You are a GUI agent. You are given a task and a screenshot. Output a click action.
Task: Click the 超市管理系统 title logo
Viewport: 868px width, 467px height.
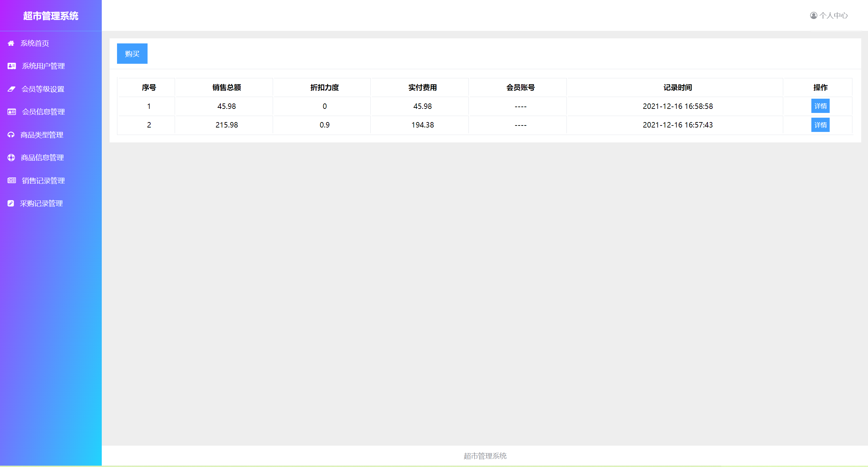[51, 16]
